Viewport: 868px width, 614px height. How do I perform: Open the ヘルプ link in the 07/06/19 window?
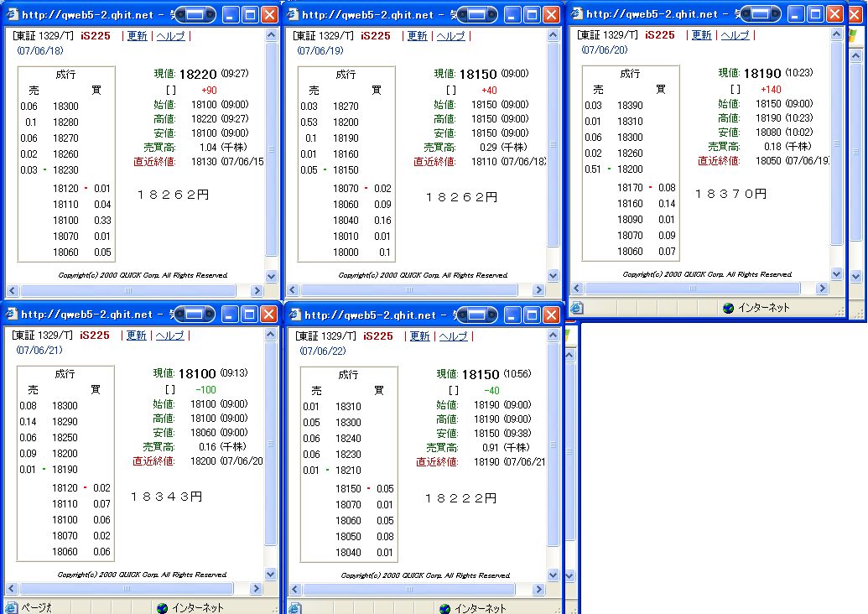point(450,36)
